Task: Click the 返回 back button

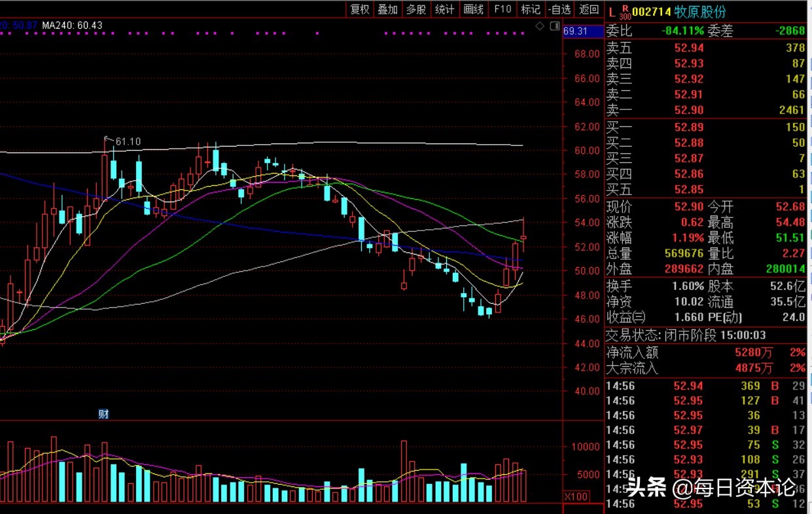Action: tap(589, 9)
